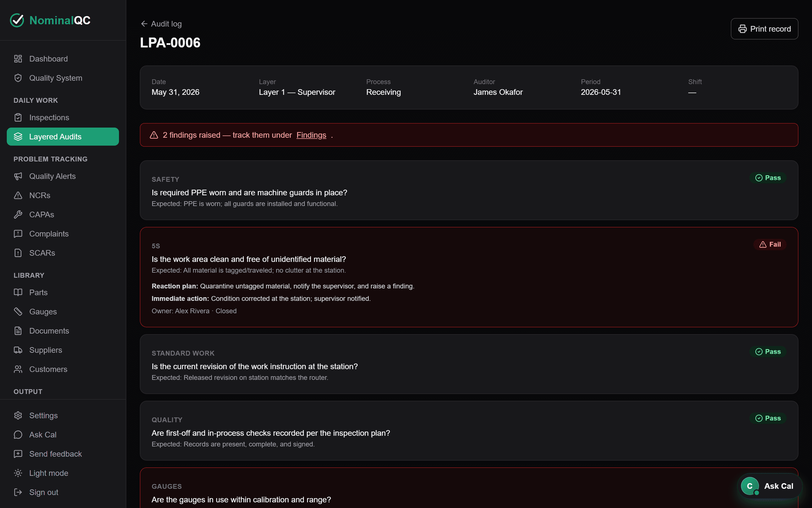Open the Findings link in the alert

coord(311,135)
